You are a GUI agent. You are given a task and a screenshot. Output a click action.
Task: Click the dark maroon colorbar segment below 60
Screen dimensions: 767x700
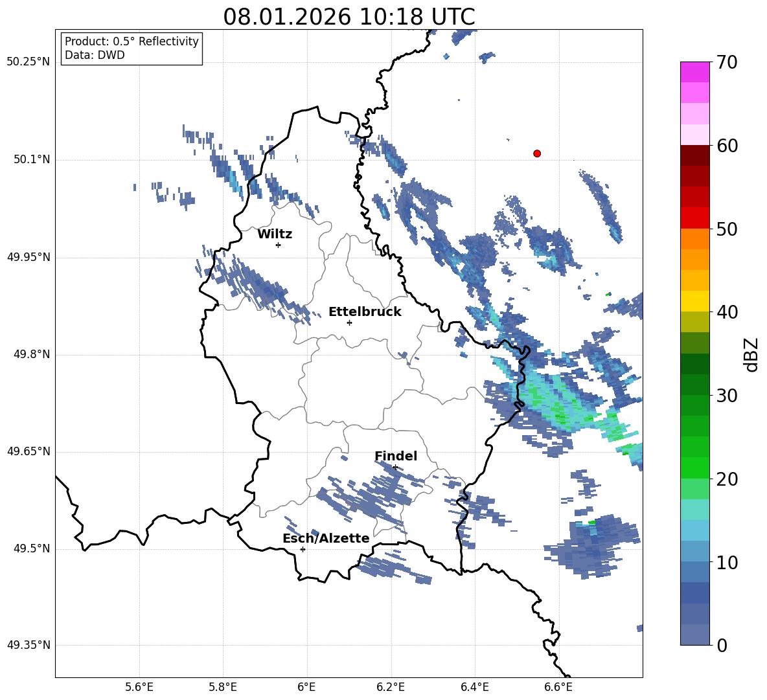pyautogui.click(x=694, y=155)
